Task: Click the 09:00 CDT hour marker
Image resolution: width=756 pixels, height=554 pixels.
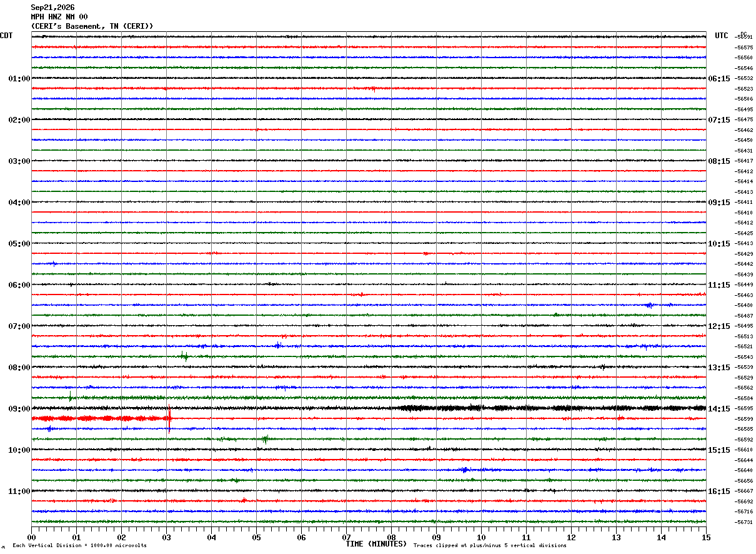Action: (19, 409)
